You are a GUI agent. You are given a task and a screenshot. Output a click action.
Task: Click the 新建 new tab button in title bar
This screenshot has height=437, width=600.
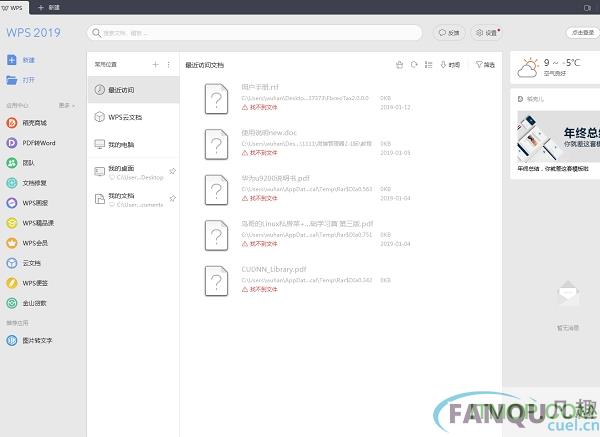(x=49, y=7)
